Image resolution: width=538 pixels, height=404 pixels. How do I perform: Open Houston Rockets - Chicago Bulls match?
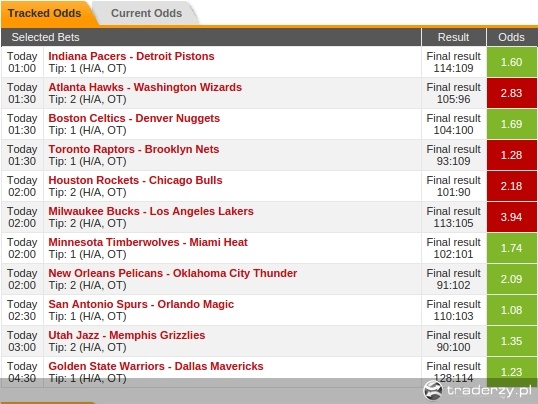coord(136,180)
